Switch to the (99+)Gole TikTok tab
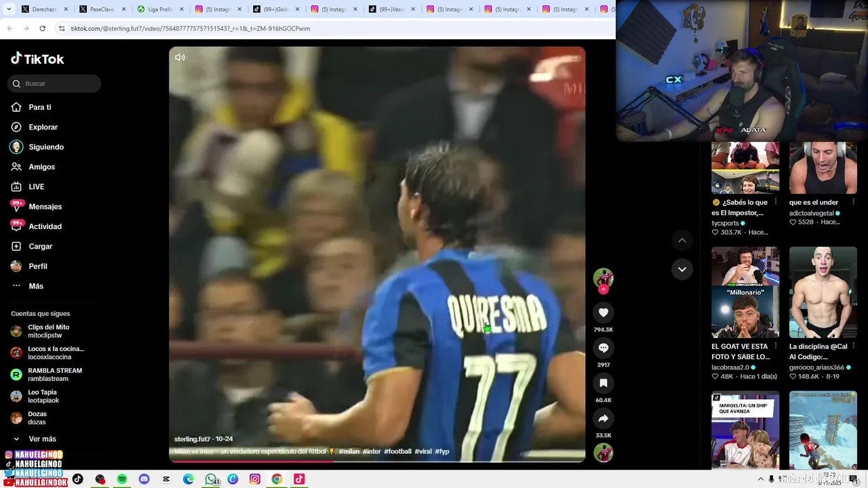868x488 pixels. pos(276,9)
